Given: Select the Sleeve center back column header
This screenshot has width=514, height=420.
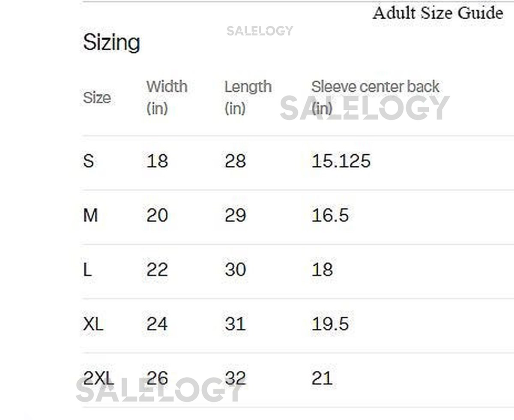Looking at the screenshot, I should (375, 87).
